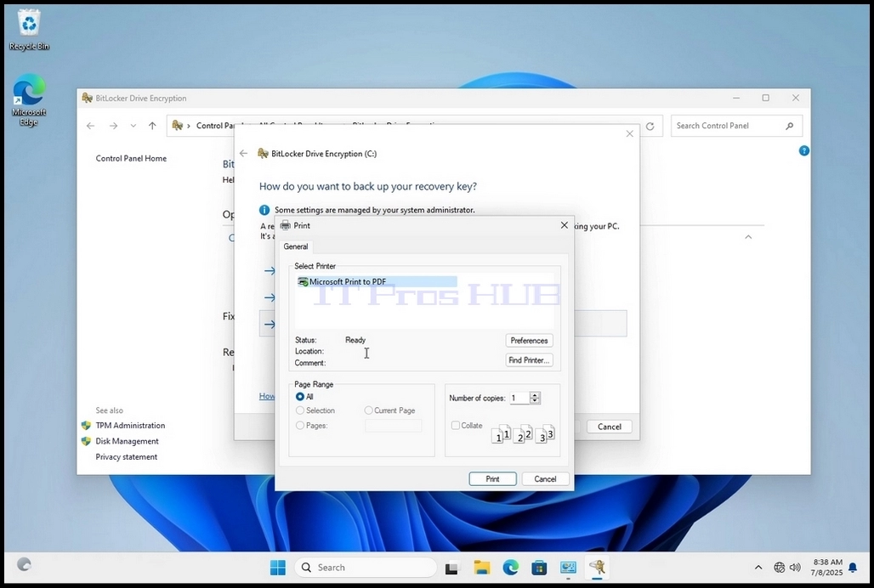This screenshot has width=874, height=588.
Task: Open Control Panel Home link
Action: 131,158
